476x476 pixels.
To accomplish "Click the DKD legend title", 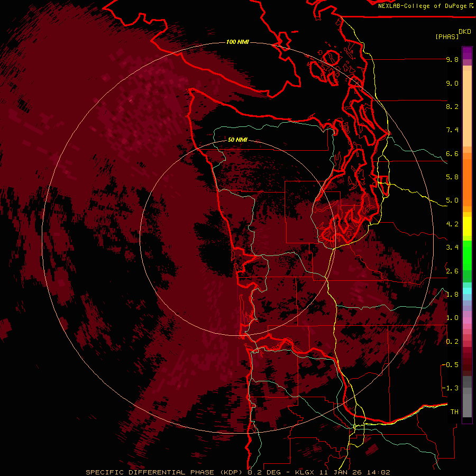I will point(465,32).
